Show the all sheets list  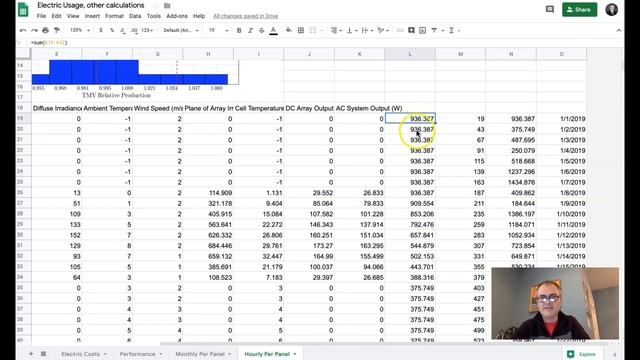(43, 354)
